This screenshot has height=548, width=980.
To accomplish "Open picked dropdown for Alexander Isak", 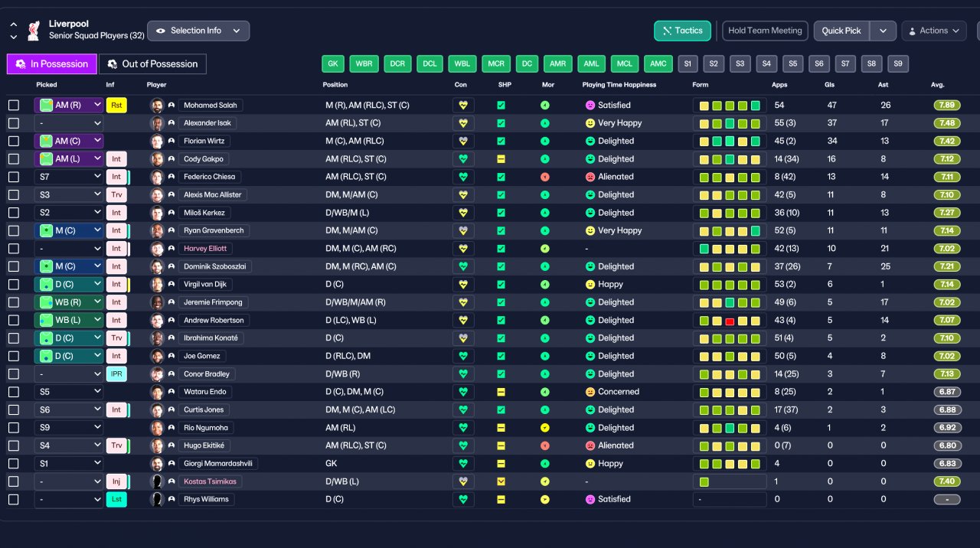I will 69,123.
